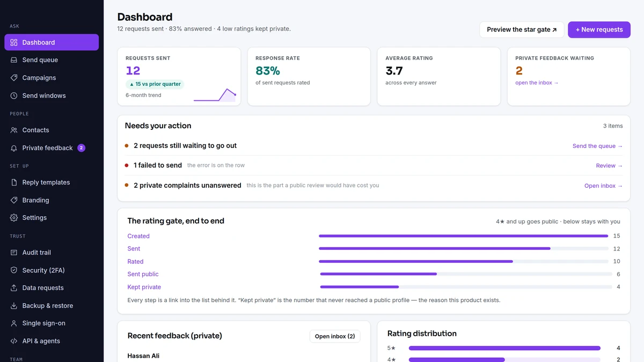Click the + New requests button
This screenshot has width=644, height=362.
click(599, 29)
